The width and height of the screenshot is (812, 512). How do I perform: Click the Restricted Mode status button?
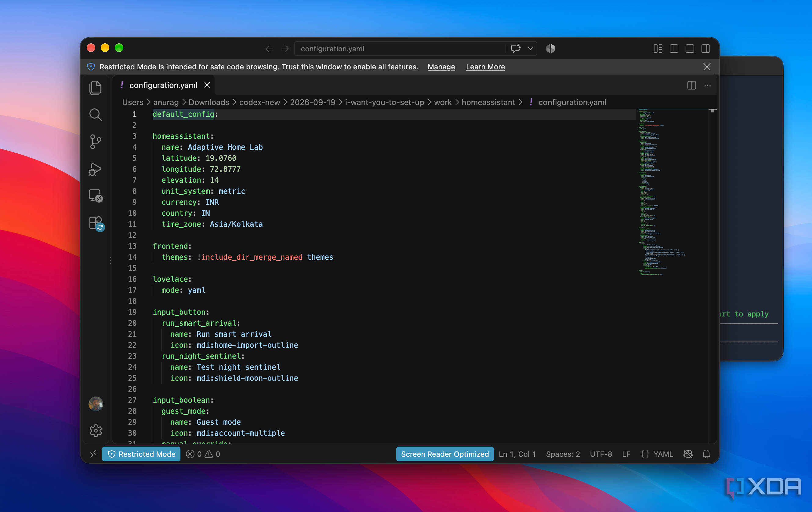coord(141,454)
